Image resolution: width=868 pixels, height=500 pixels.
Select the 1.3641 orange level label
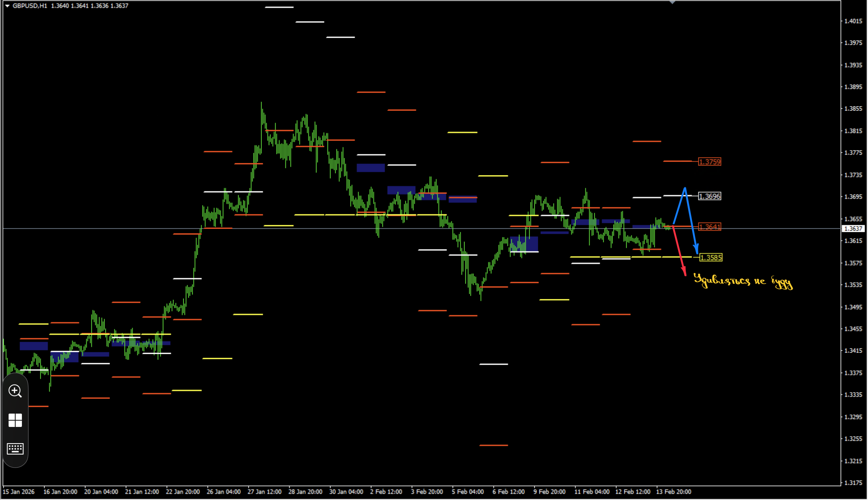[x=710, y=227]
